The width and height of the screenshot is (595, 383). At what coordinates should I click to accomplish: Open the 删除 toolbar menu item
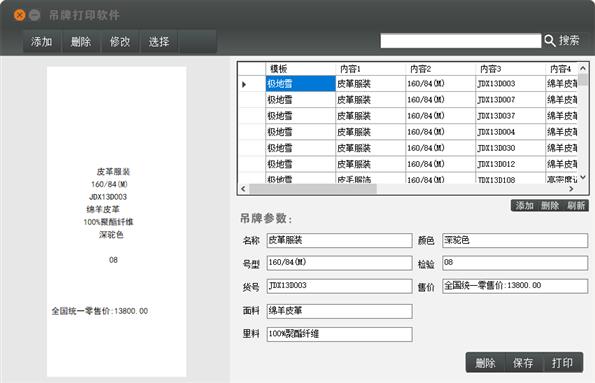coord(81,41)
